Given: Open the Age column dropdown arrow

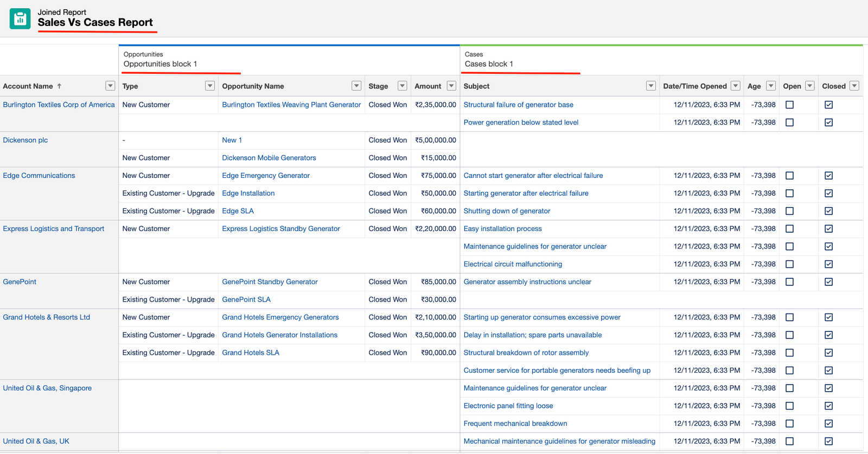Looking at the screenshot, I should (x=771, y=86).
